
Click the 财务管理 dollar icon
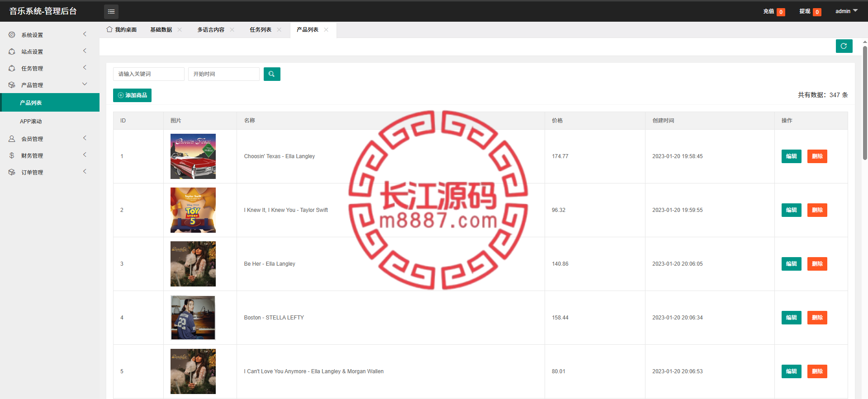pos(12,155)
